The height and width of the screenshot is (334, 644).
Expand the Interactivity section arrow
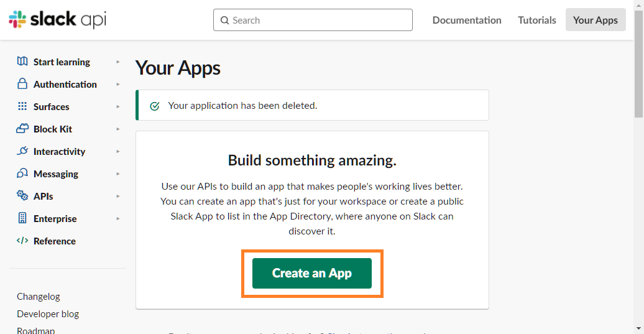click(x=118, y=152)
